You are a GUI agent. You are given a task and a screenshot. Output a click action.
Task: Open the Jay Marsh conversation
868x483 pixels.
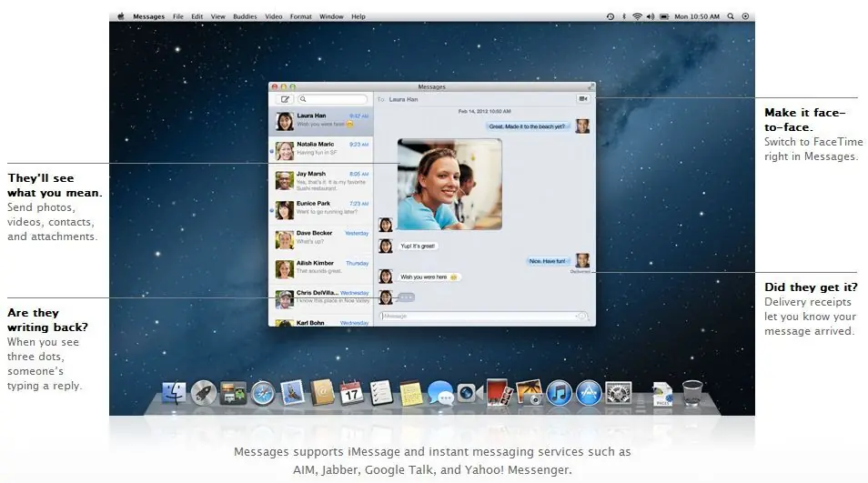(321, 180)
